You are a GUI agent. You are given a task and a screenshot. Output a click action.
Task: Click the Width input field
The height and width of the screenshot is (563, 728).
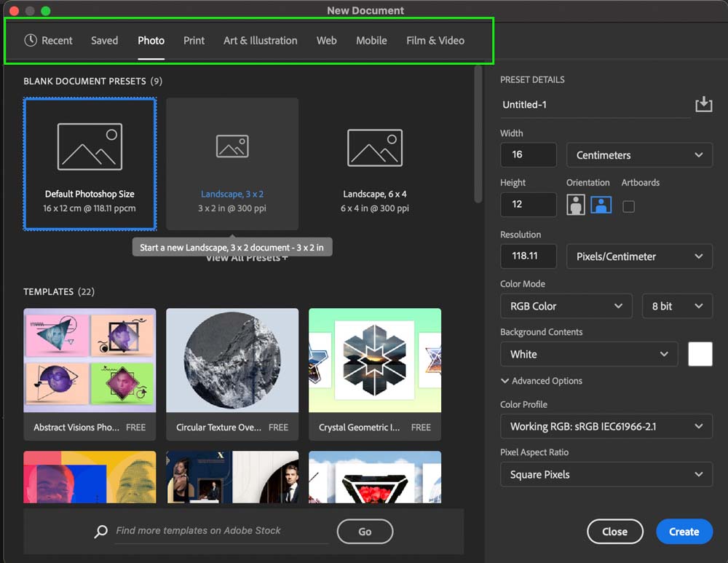tap(529, 154)
